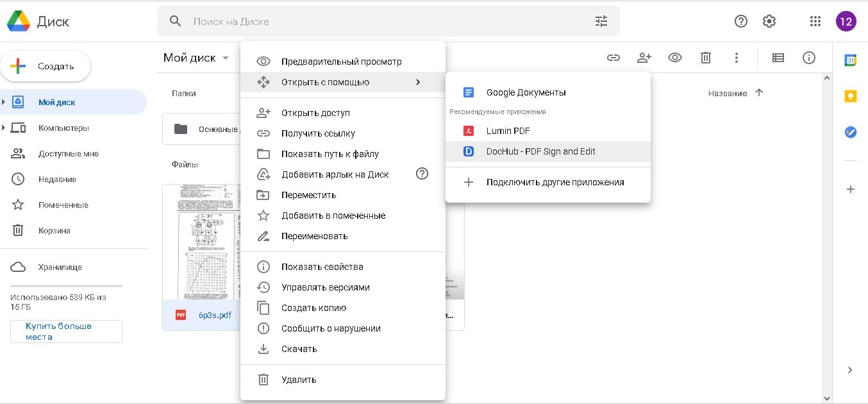868x404 pixels.
Task: Open Google Tasks from side panel
Action: [x=850, y=132]
